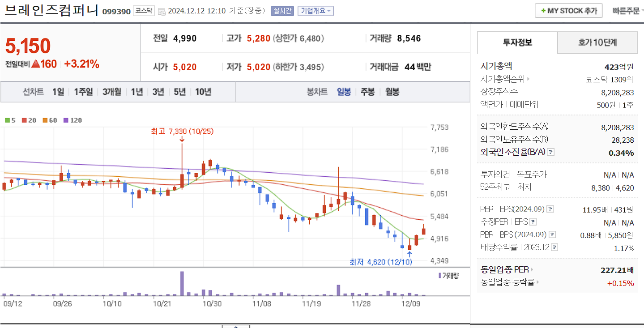Click the MY STOCK 추가 button

568,10
